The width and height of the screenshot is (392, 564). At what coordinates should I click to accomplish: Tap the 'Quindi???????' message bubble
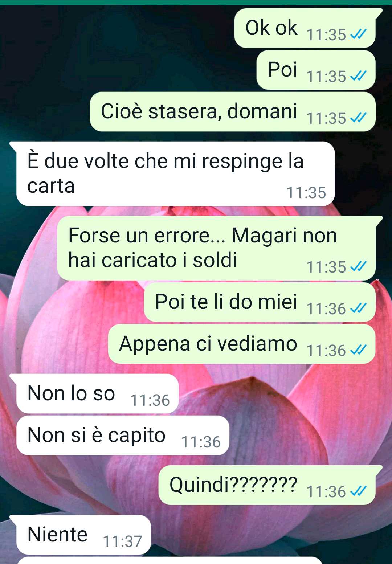(267, 485)
